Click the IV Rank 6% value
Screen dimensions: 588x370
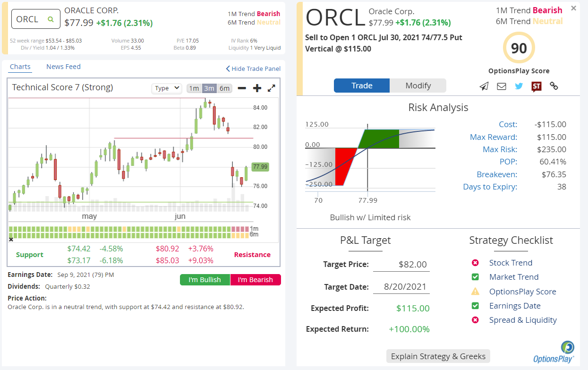(x=254, y=41)
